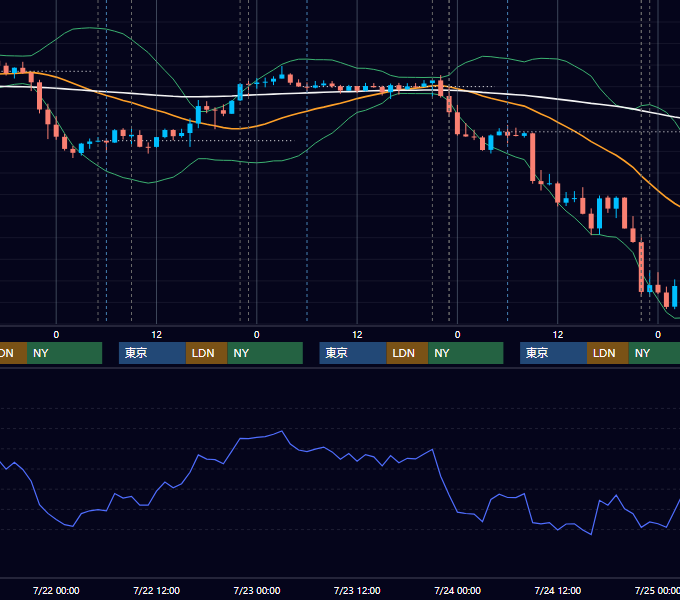This screenshot has width=680, height=600.
Task: Click the hour label 0 above 7/22 00:00
Action: (56, 335)
